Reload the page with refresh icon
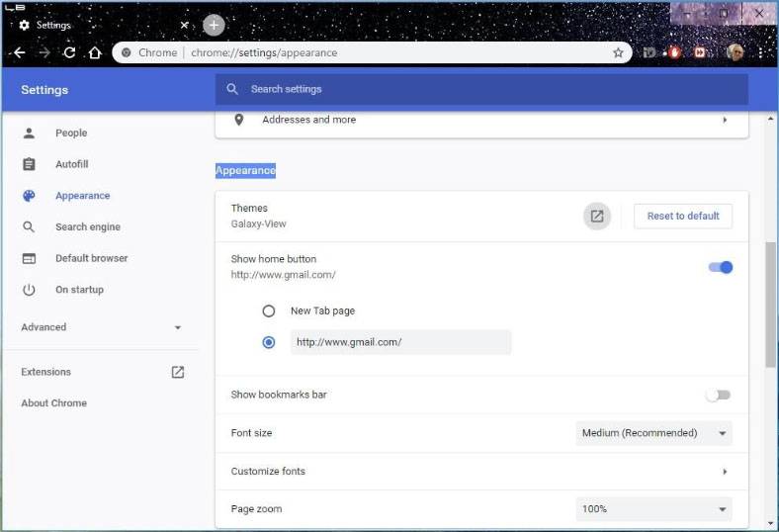This screenshot has height=532, width=779. 69,52
